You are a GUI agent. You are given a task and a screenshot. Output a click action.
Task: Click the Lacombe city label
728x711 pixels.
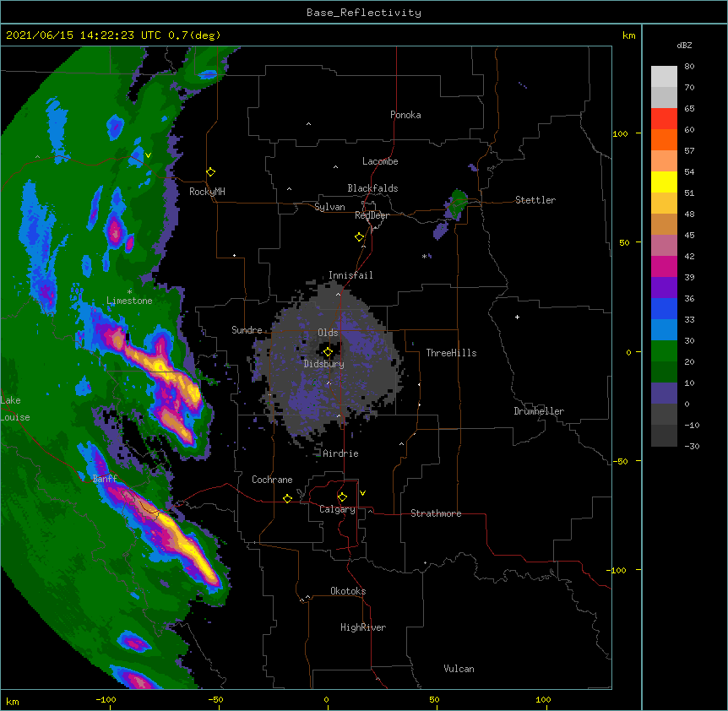[x=380, y=161]
